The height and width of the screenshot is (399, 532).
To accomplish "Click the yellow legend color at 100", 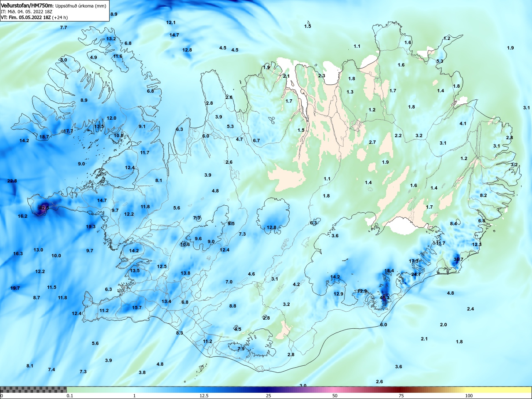I will (469, 389).
